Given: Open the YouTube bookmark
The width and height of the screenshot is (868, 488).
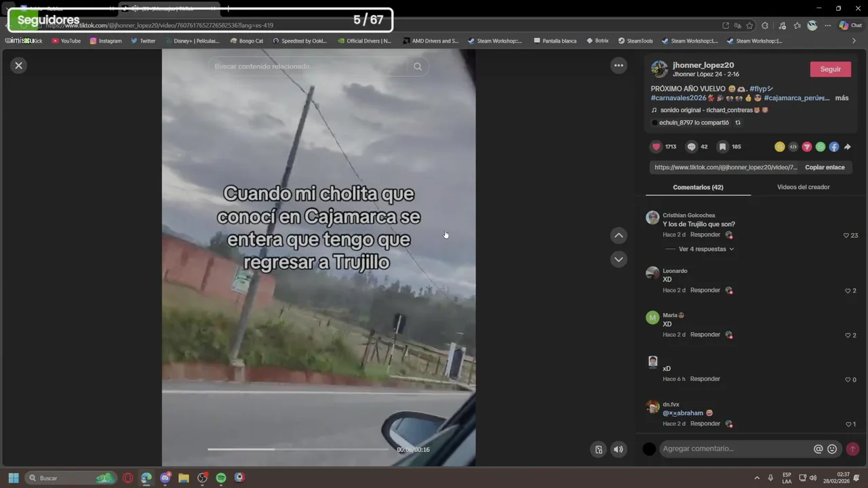Looking at the screenshot, I should [x=66, y=41].
